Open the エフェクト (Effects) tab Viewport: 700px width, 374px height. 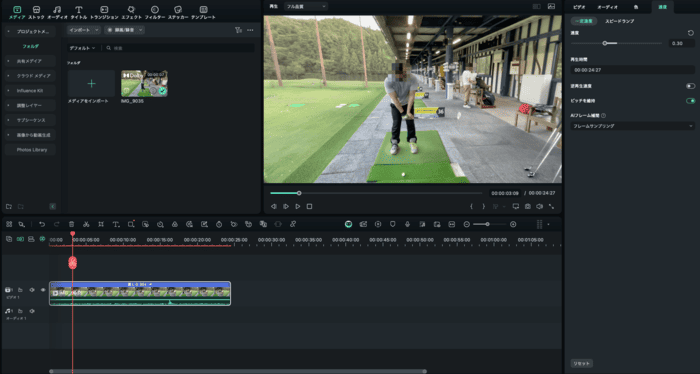click(x=131, y=12)
